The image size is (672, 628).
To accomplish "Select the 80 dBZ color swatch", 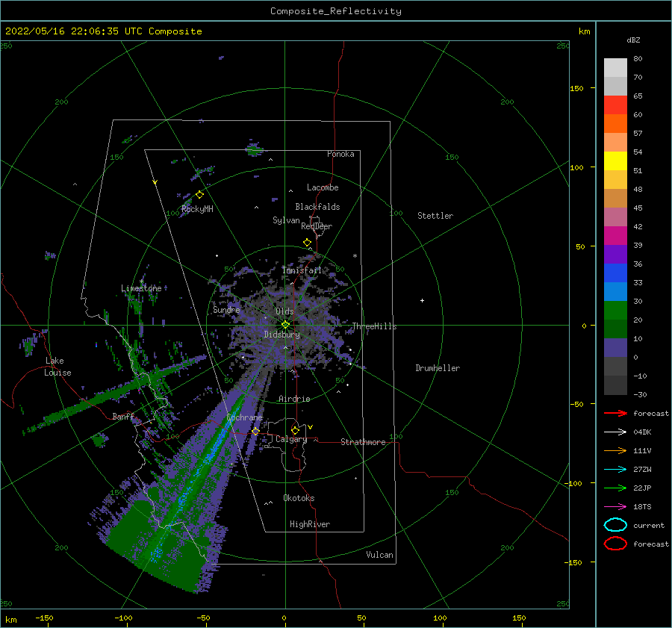I will pos(615,68).
